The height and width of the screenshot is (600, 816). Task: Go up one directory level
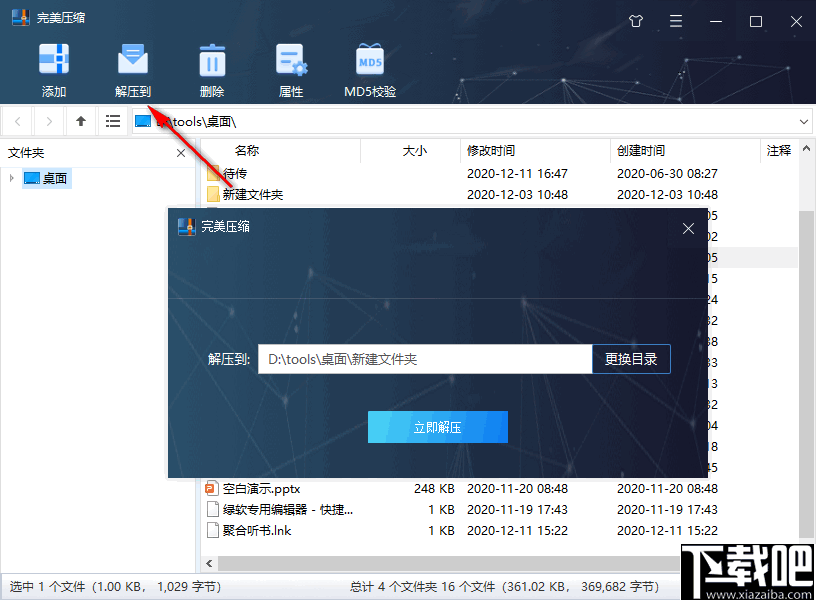click(81, 122)
